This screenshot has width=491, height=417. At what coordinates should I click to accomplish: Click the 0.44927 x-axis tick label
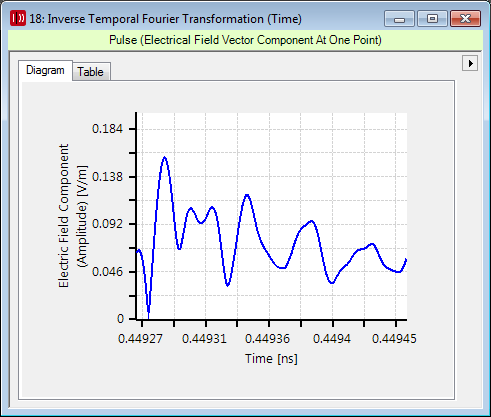tap(140, 339)
